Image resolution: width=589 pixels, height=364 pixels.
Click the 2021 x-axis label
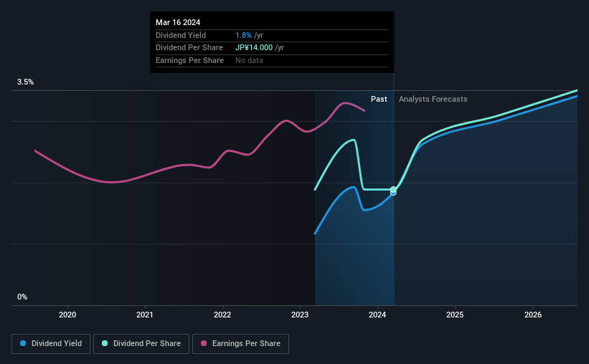[x=145, y=315]
